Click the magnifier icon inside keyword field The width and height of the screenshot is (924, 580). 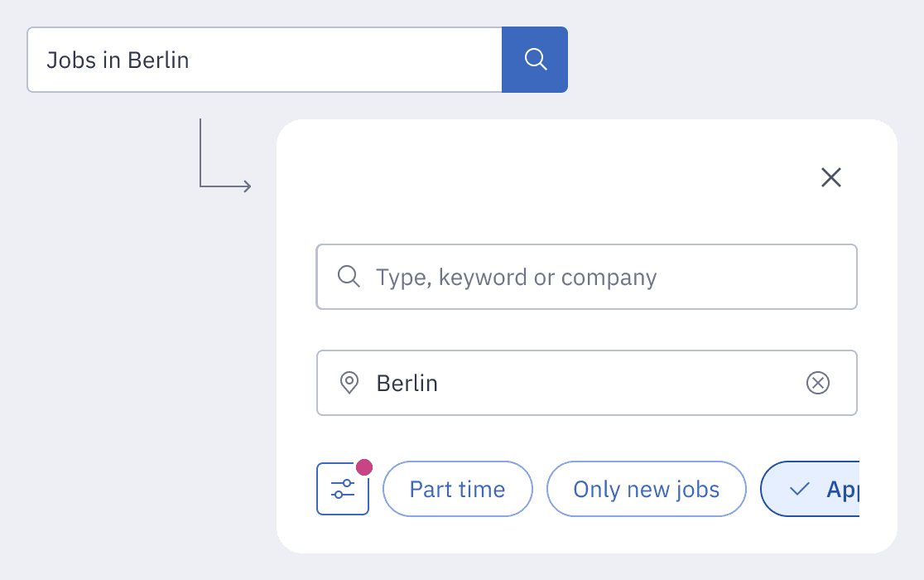[349, 277]
